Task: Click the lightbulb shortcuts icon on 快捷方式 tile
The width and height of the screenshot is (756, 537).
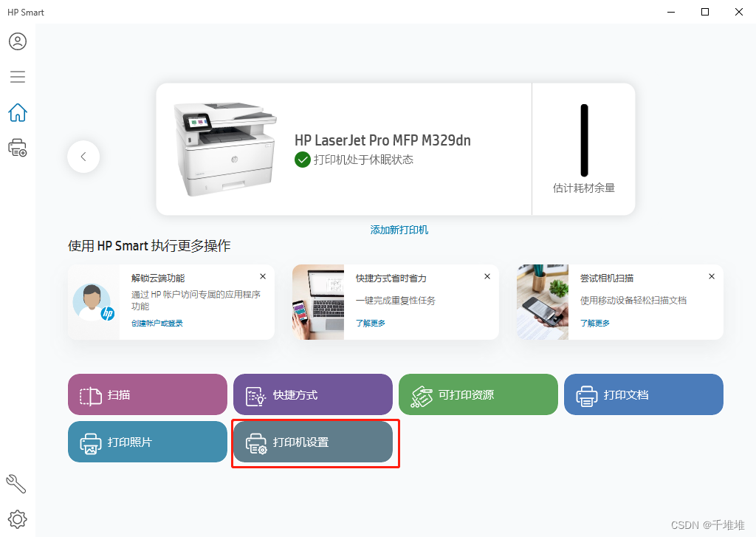Action: click(255, 397)
